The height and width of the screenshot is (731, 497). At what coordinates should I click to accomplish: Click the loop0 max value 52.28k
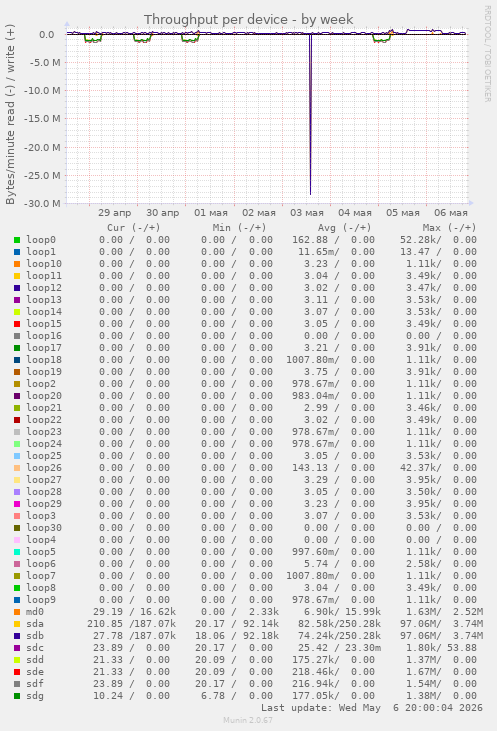[420, 240]
